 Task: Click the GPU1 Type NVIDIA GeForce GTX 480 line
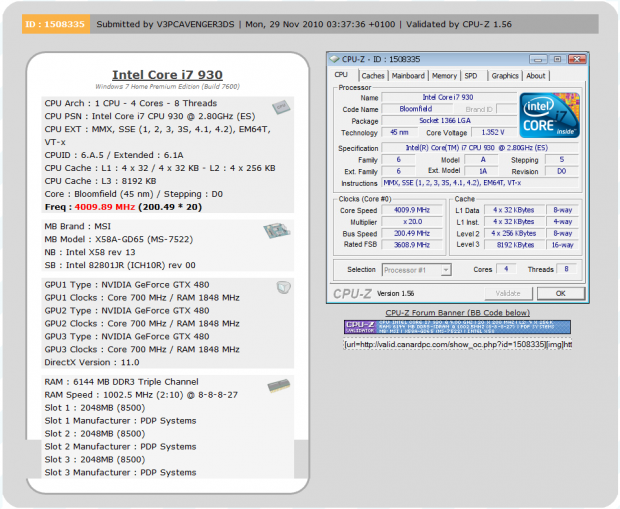[x=127, y=285]
